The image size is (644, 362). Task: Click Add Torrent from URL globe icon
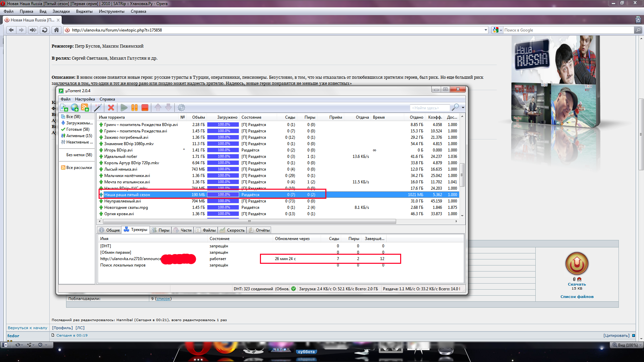[x=74, y=108]
